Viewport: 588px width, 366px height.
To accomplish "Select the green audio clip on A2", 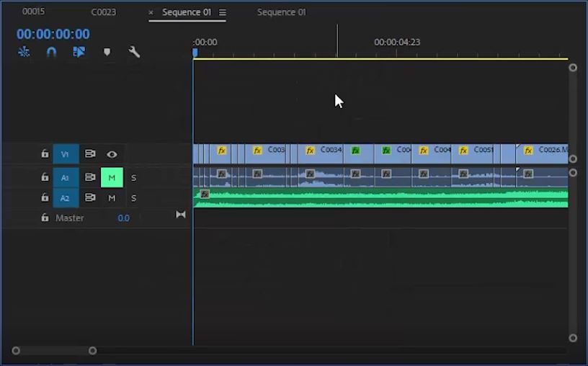I will [381, 198].
